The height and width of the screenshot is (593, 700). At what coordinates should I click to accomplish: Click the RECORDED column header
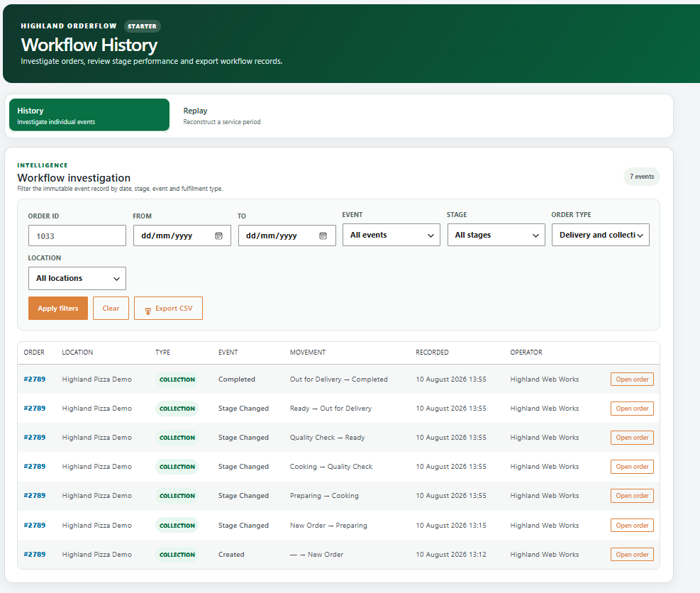[x=432, y=353]
